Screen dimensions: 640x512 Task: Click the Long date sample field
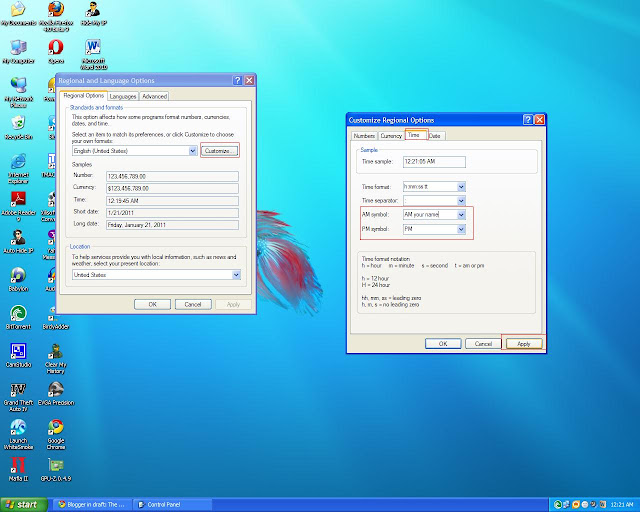point(172,225)
